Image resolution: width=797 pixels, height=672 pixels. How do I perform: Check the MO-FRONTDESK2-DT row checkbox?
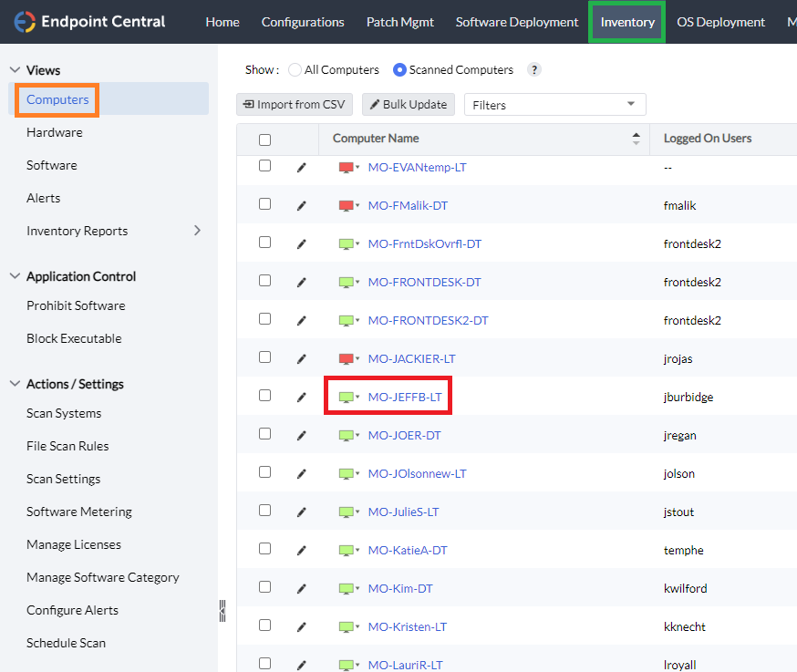264,319
